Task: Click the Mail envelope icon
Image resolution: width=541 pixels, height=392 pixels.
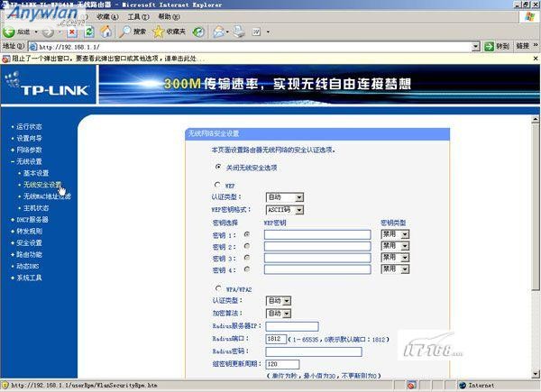Action: tap(218, 32)
